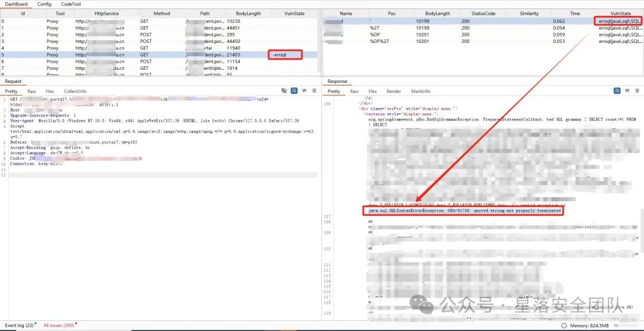The width and height of the screenshot is (644, 331).
Task: Sort by the Similarity column header
Action: pos(528,14)
